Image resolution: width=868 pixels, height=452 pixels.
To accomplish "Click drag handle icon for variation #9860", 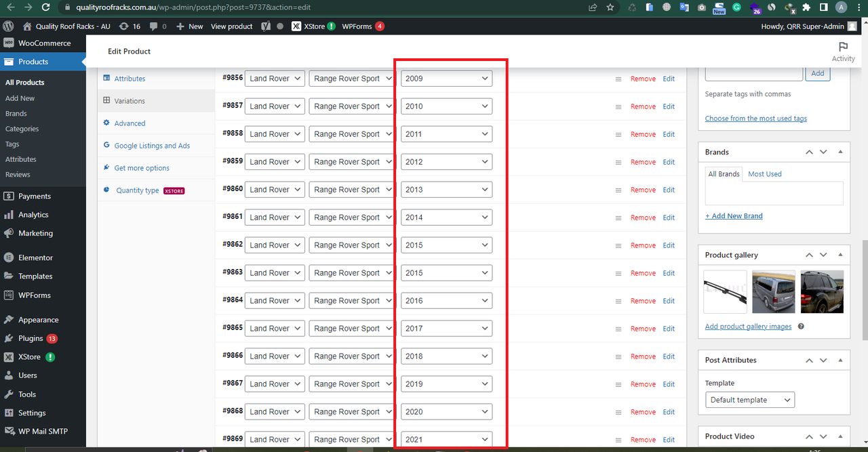I will tap(618, 190).
